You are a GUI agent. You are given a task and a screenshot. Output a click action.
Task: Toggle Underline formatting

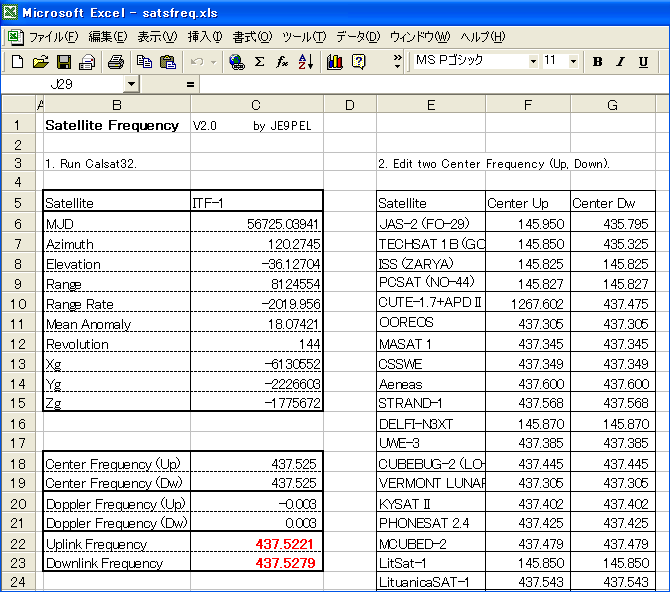[x=643, y=62]
